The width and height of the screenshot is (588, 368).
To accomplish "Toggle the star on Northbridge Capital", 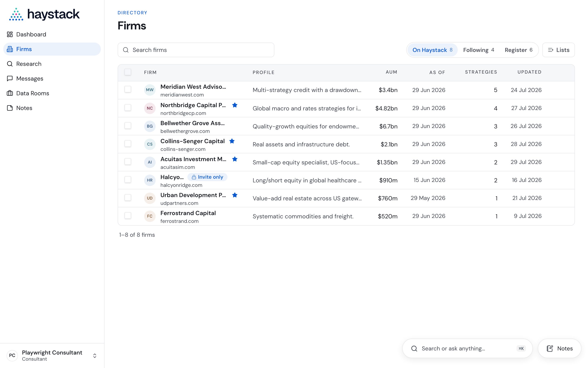I will (x=235, y=105).
